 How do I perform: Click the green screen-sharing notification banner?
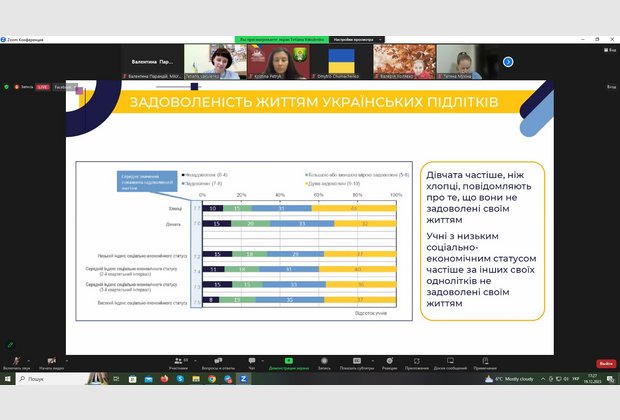pos(282,40)
